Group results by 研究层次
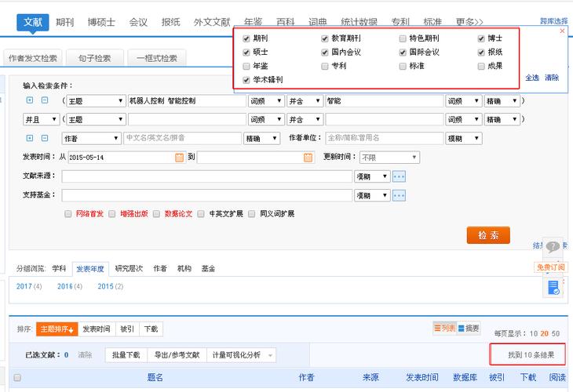573x392 pixels. 129,269
